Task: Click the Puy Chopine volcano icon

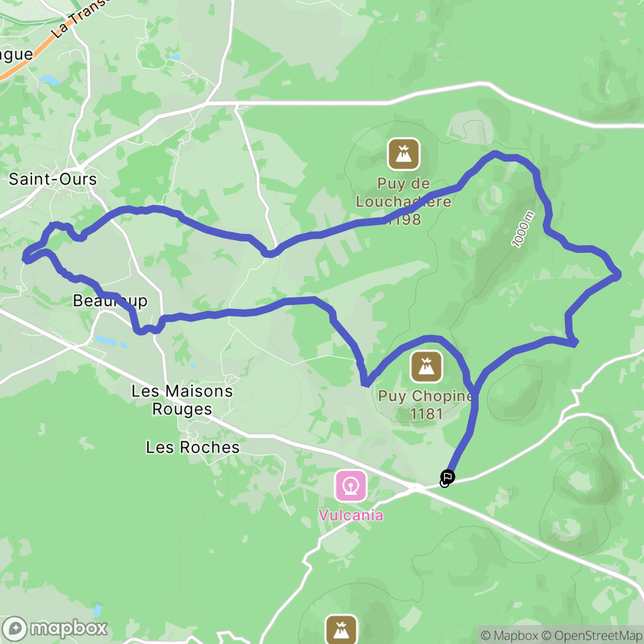Action: click(426, 367)
